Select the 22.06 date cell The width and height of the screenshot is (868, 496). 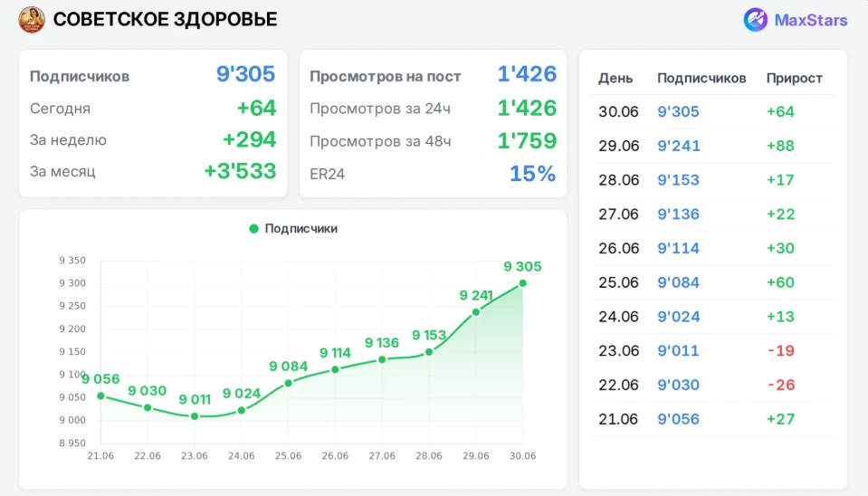(x=618, y=386)
